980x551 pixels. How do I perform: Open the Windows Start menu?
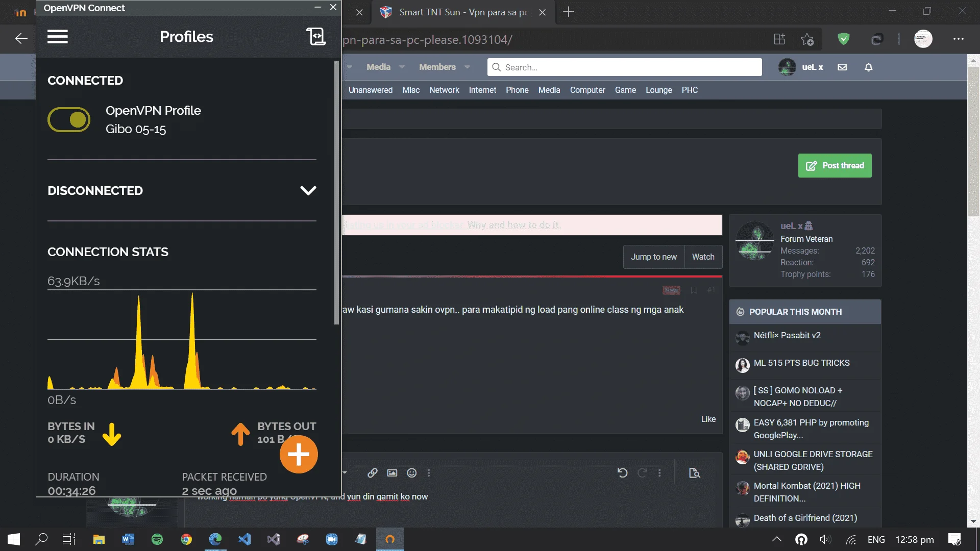[14, 539]
